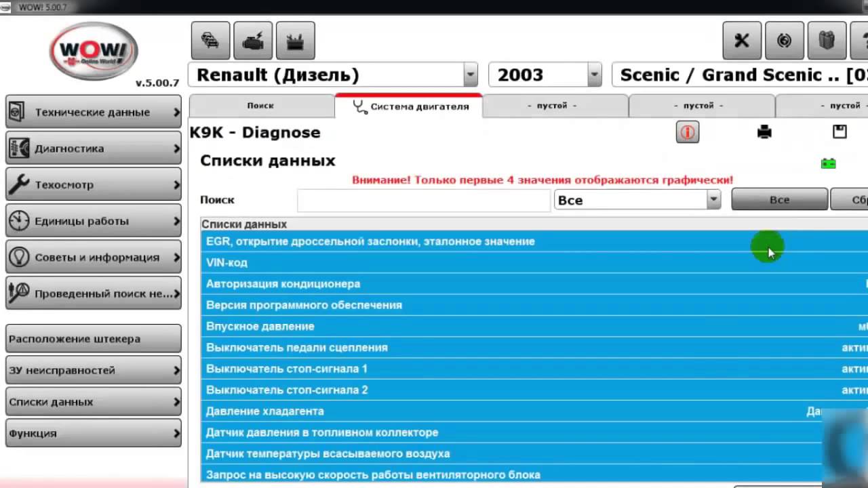Open the Scenic / Grand Scenic model combo box

click(x=740, y=75)
